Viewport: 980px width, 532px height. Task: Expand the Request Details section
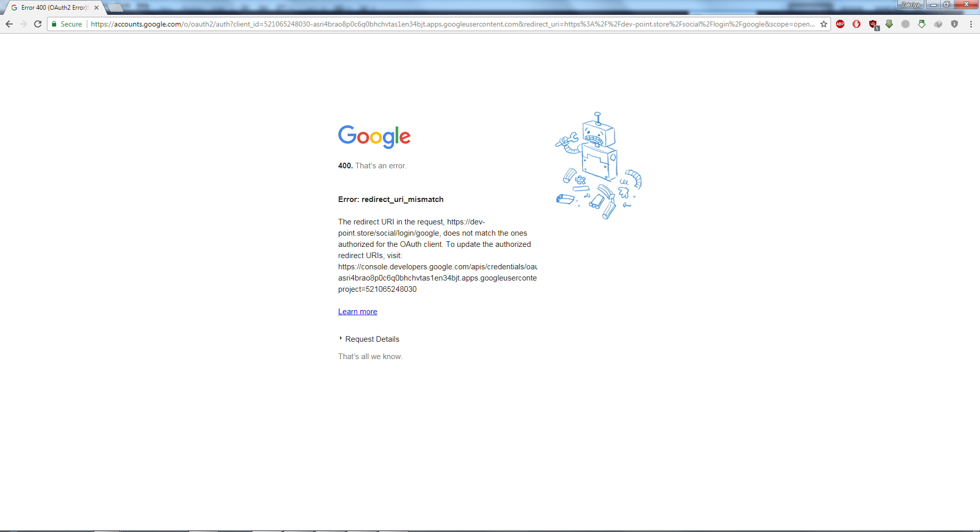point(372,339)
